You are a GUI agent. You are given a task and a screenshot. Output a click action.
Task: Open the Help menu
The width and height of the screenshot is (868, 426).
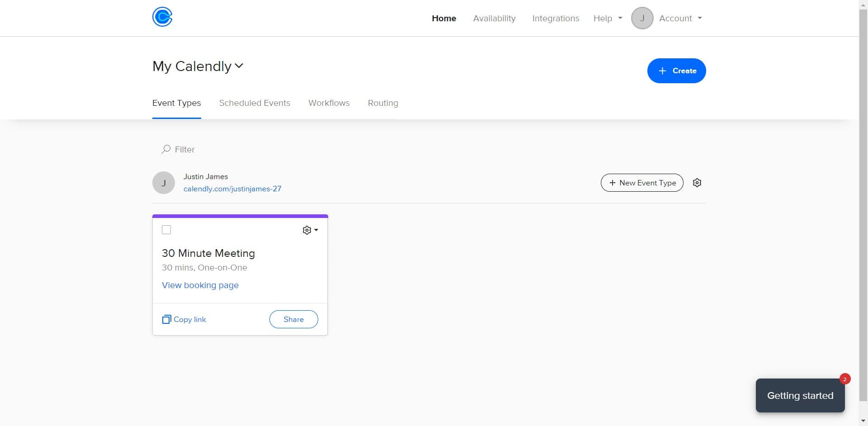(607, 18)
